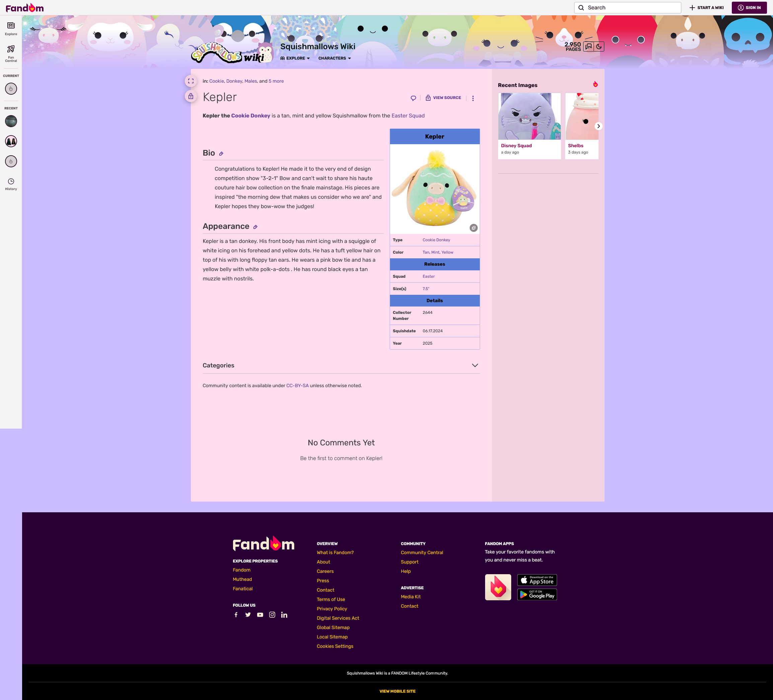Open the Males category link

coord(251,81)
